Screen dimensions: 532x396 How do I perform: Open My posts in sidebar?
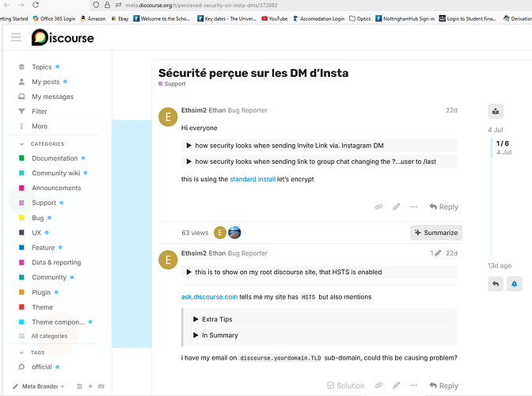tap(46, 82)
